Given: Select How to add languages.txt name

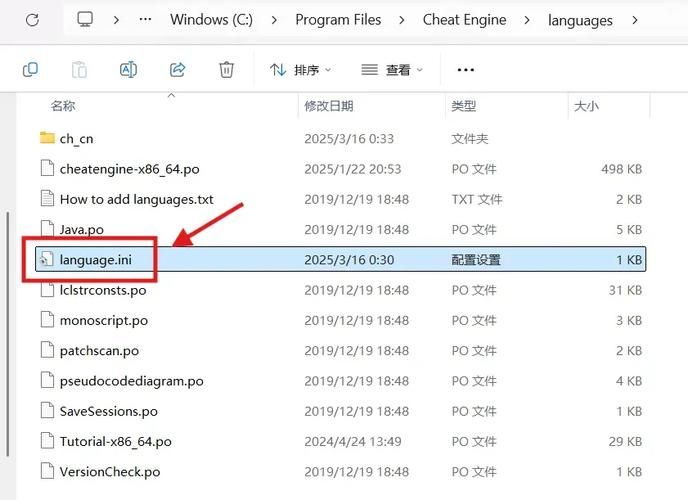Looking at the screenshot, I should (x=136, y=200).
